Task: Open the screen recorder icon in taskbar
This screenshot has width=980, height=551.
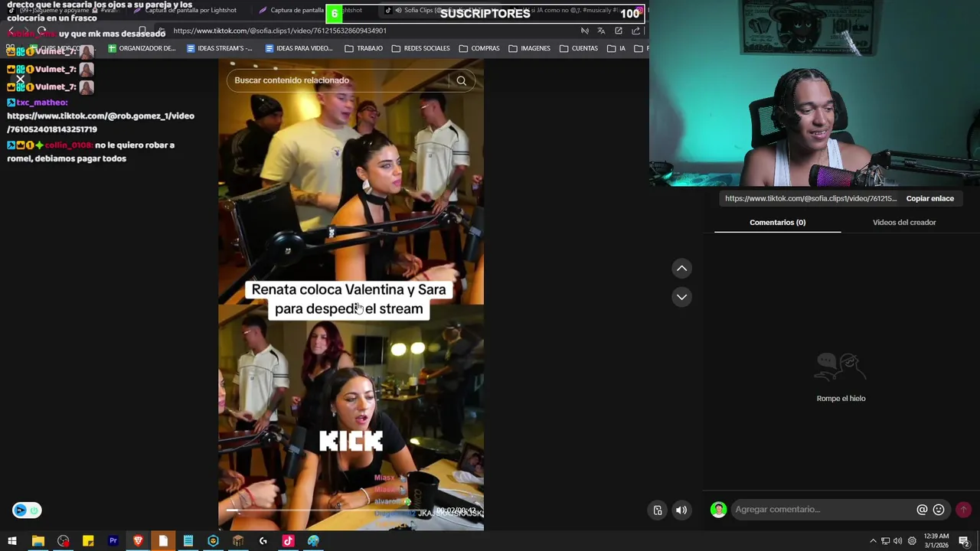Action: coord(63,541)
